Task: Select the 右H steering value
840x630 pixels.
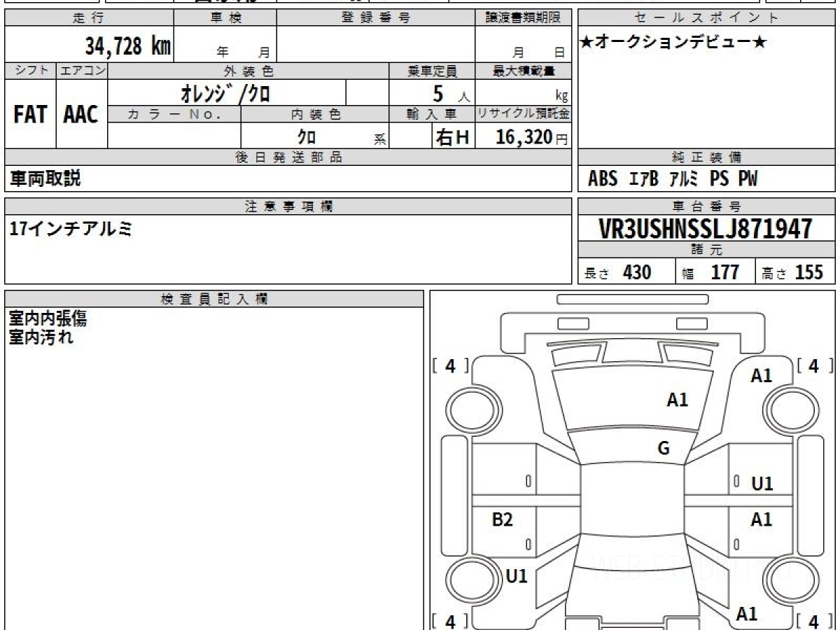Action: (452, 136)
